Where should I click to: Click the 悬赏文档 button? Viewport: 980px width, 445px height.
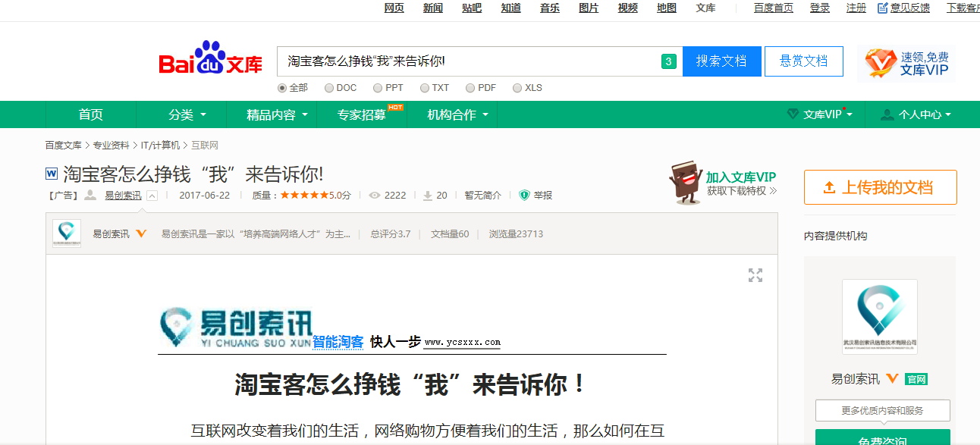click(x=804, y=61)
